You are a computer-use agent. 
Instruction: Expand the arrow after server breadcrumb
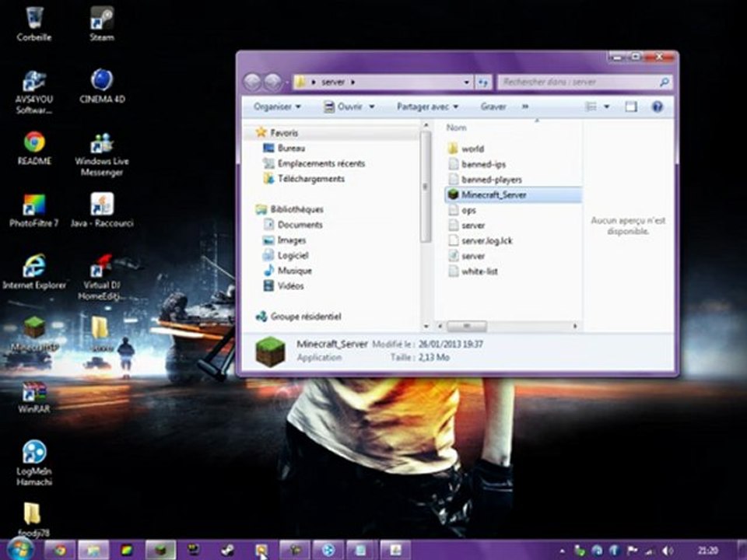353,82
